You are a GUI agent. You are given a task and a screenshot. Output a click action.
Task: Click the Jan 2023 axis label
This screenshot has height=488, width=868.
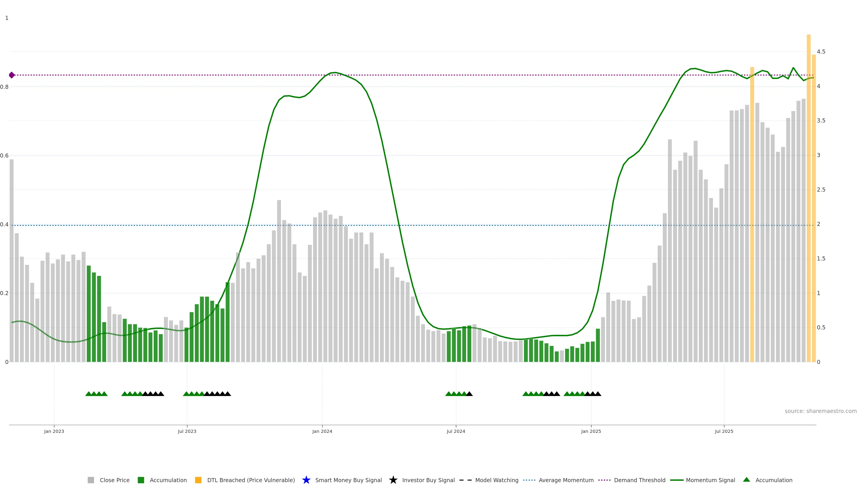coord(54,431)
